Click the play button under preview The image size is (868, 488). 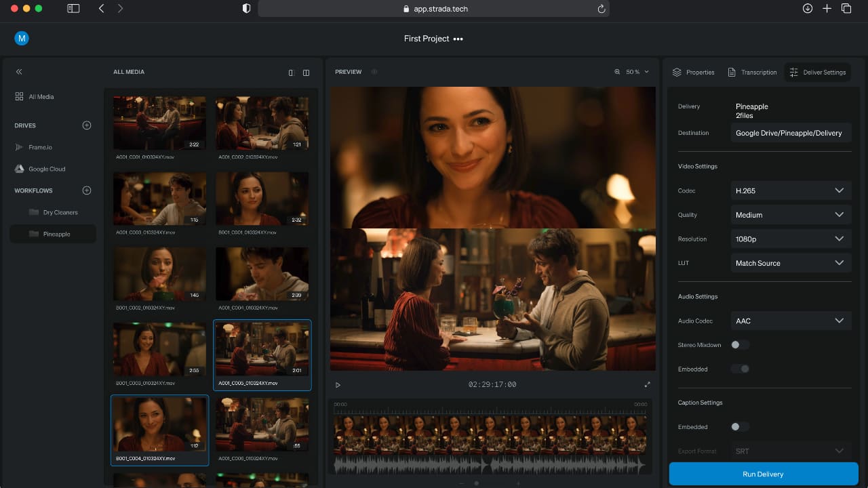coord(338,385)
